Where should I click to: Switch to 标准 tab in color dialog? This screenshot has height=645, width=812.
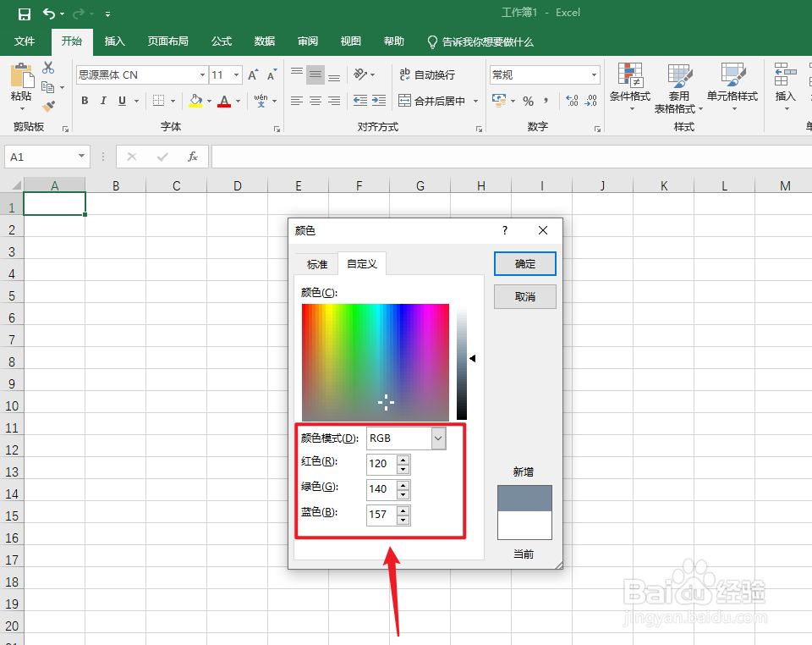(x=317, y=264)
